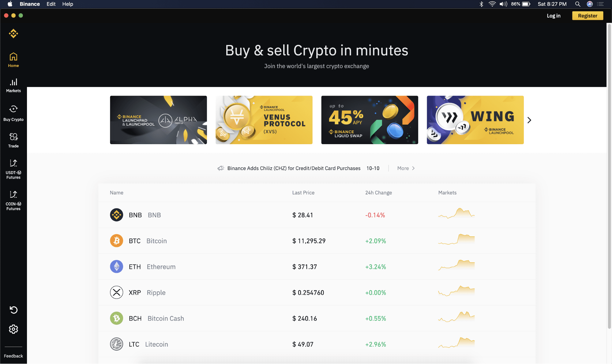Select the Venus Protocol banner
This screenshot has width=612, height=364.
264,120
